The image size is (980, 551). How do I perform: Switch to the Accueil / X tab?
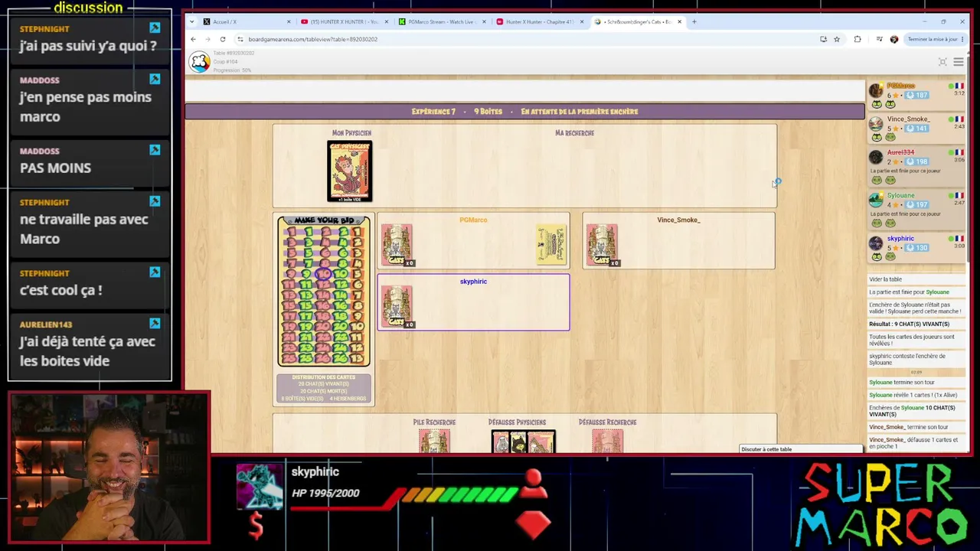246,21
